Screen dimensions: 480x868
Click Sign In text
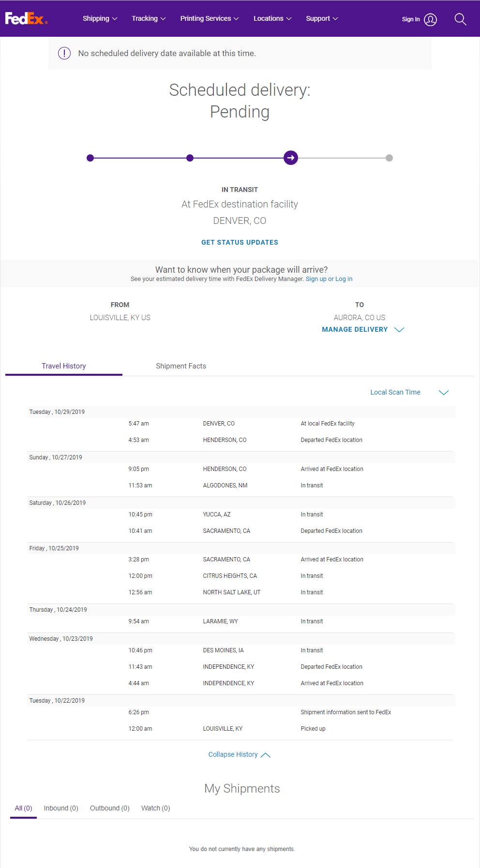[x=411, y=19]
